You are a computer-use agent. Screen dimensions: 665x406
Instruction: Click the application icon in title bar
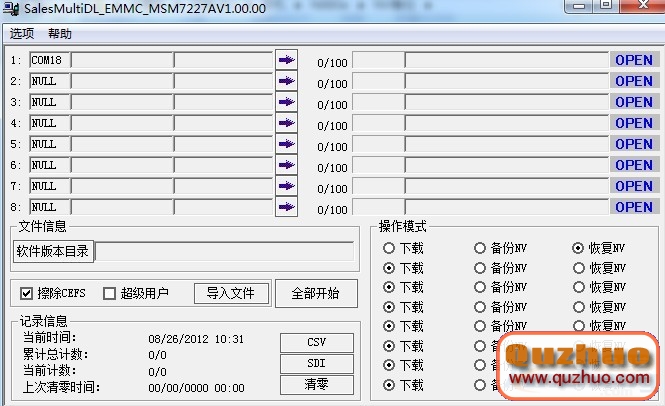11,9
